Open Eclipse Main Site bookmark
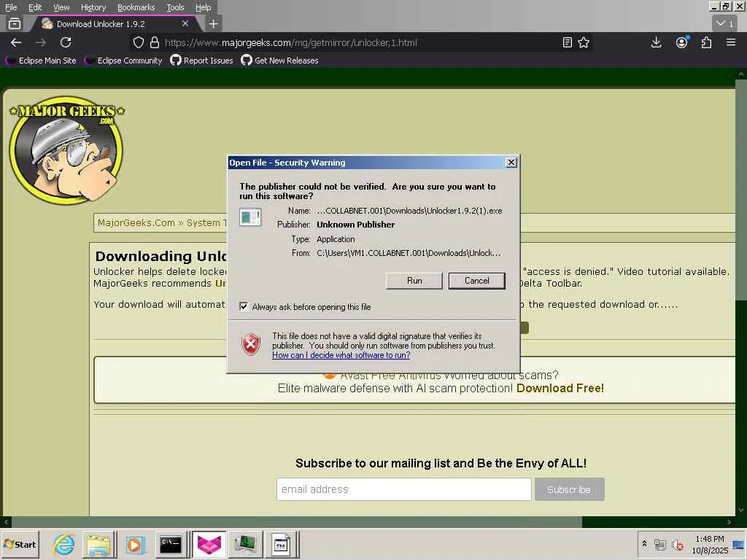 tap(41, 61)
